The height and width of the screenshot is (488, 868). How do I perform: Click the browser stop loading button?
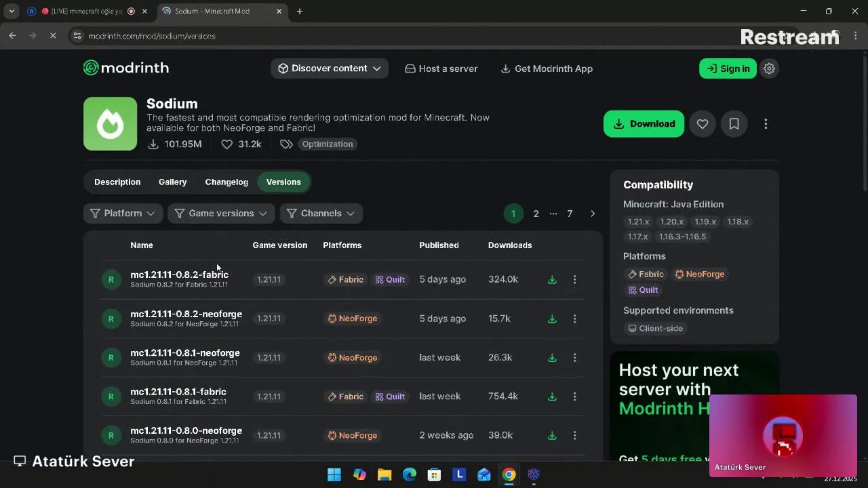(53, 35)
